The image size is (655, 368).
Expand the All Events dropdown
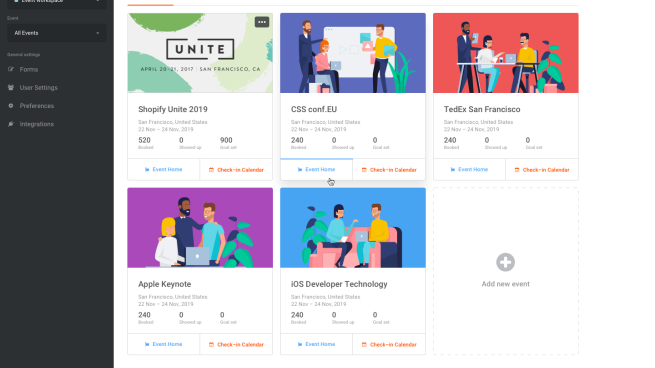(x=56, y=33)
